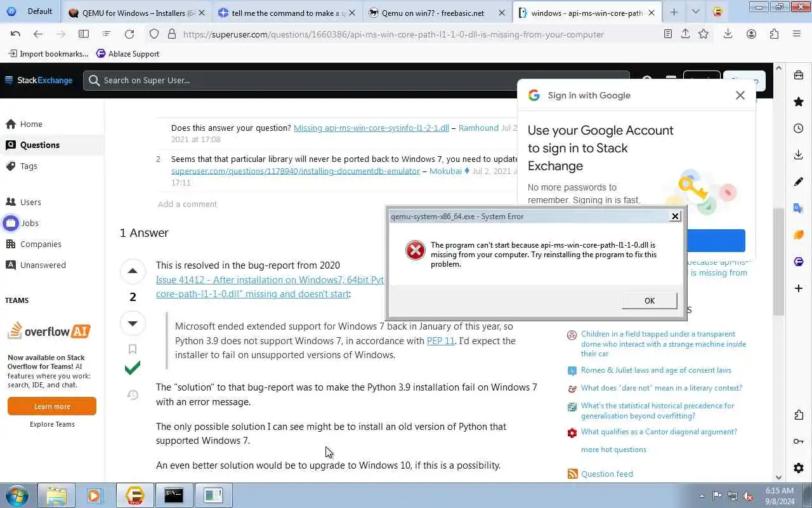Dismiss the Google sign-in popup
The width and height of the screenshot is (812, 508).
(x=740, y=95)
